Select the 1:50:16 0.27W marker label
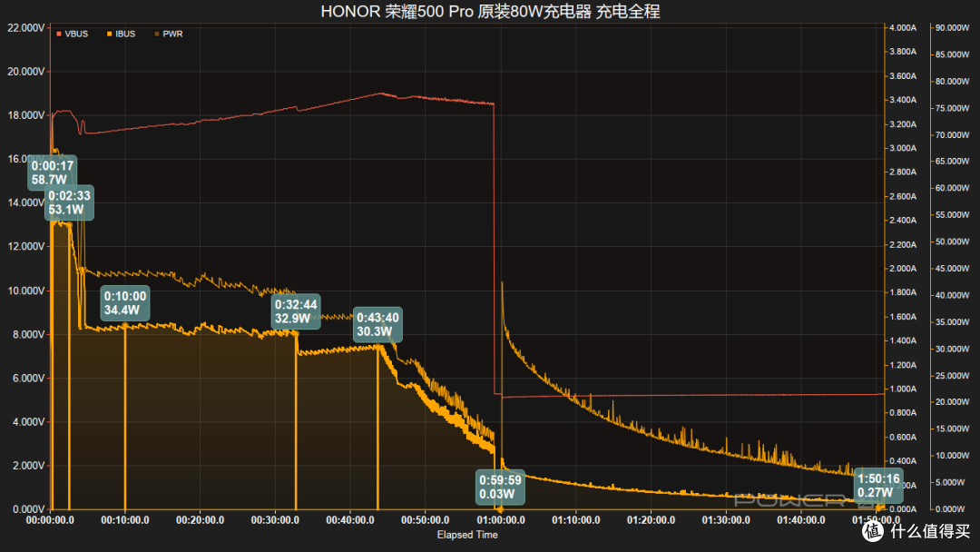 [x=878, y=486]
